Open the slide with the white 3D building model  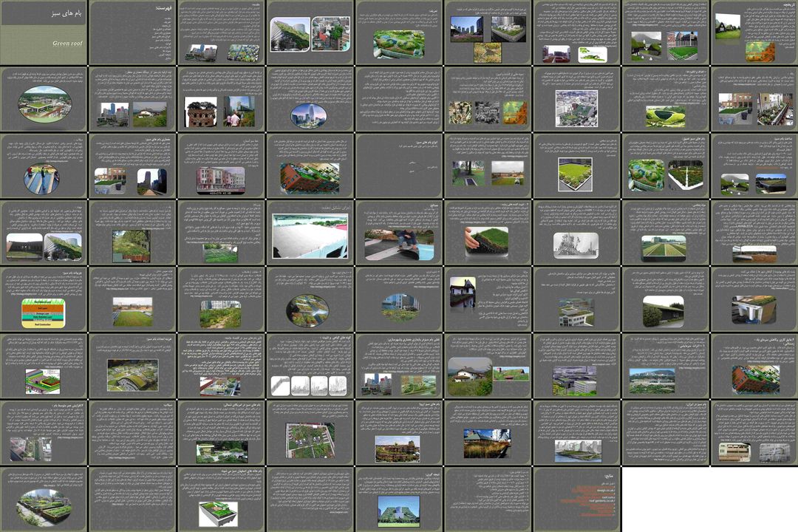222,499
